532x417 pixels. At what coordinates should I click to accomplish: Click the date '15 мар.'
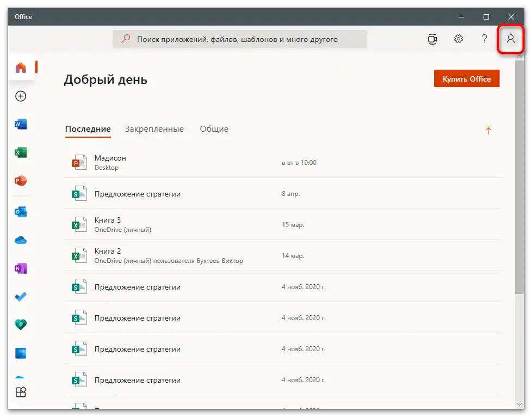(293, 225)
